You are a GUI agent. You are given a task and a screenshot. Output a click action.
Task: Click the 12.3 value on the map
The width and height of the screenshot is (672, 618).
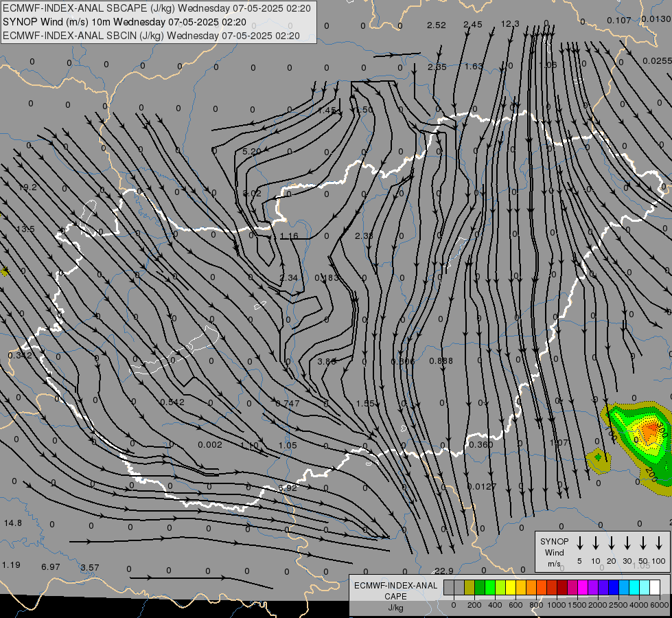coord(510,24)
